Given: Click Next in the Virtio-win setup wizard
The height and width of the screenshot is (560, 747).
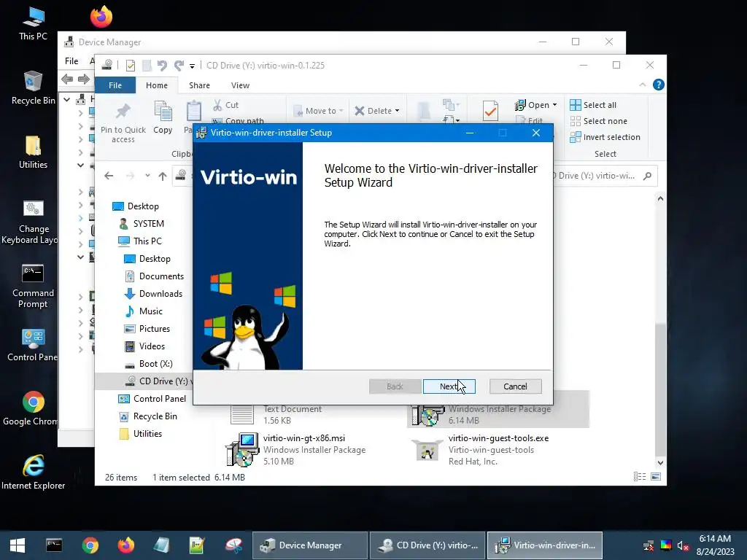Looking at the screenshot, I should tap(449, 386).
